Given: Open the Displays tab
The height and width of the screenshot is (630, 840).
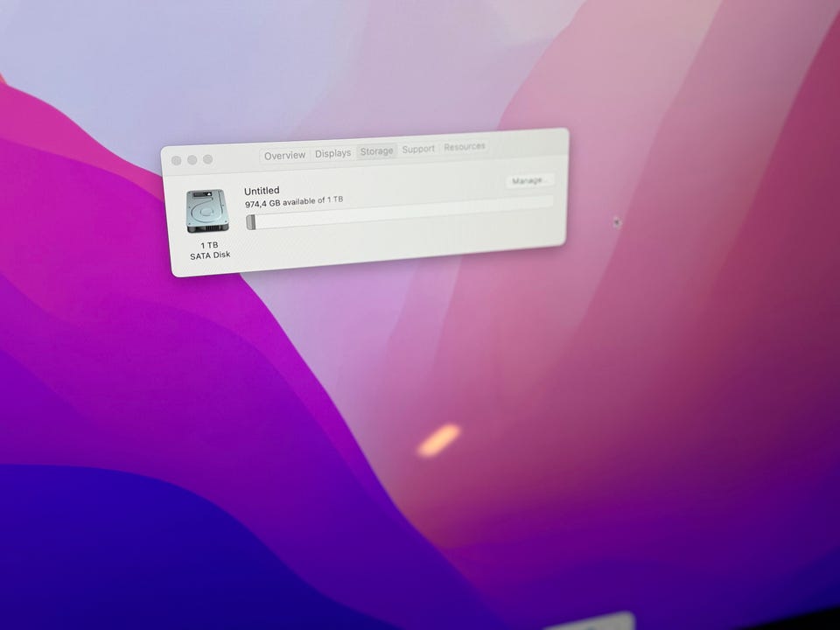Looking at the screenshot, I should point(332,153).
